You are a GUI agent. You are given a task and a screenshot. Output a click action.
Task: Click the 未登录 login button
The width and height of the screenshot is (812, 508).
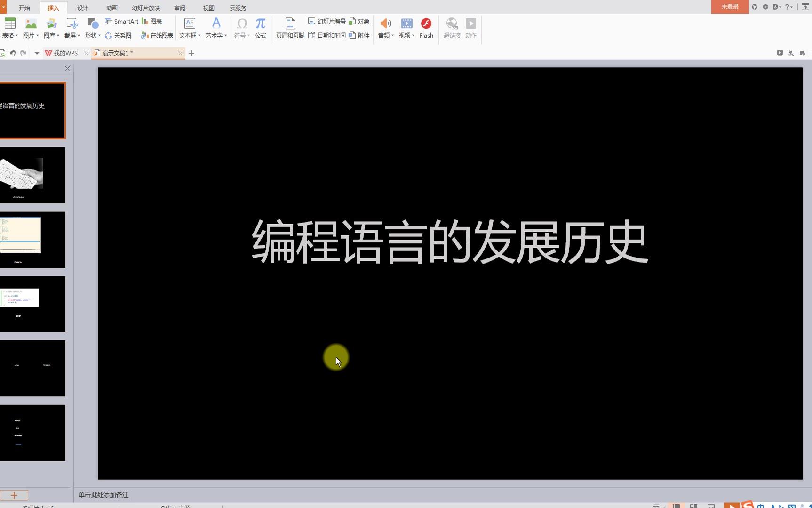pos(729,7)
